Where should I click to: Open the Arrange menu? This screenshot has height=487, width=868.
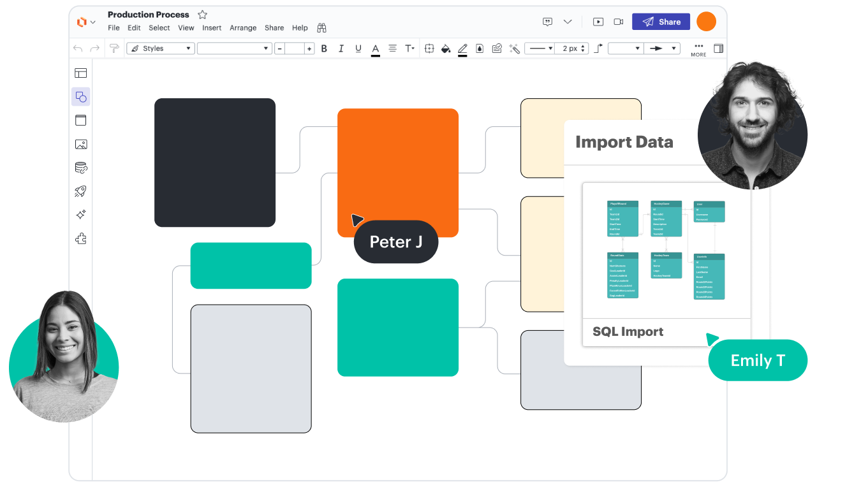tap(243, 28)
